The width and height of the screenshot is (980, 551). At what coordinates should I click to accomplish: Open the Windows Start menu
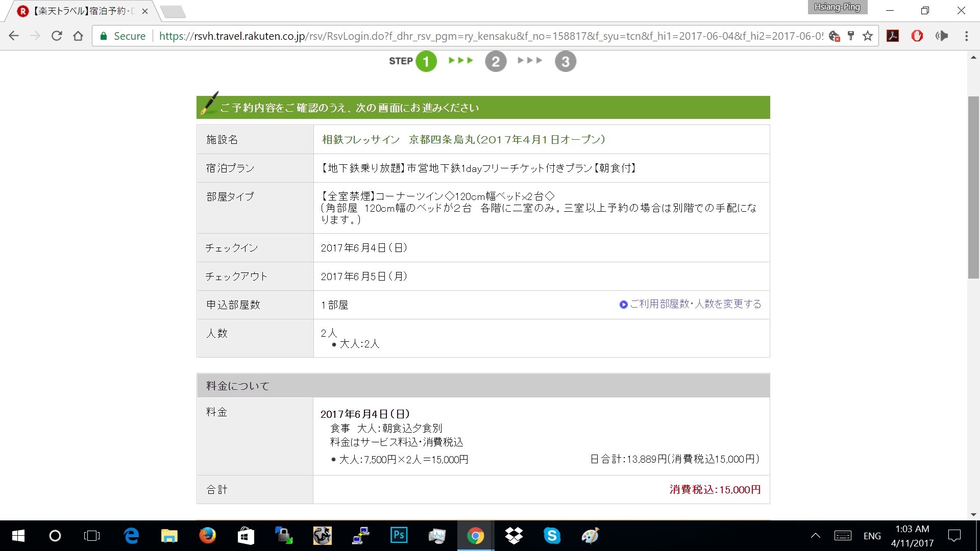click(18, 536)
